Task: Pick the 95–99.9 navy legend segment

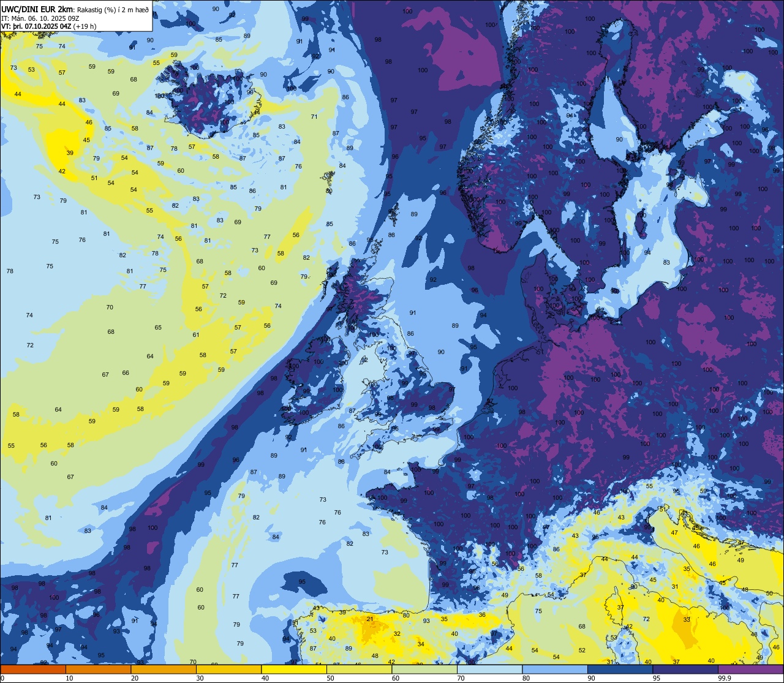Action: coord(685,669)
